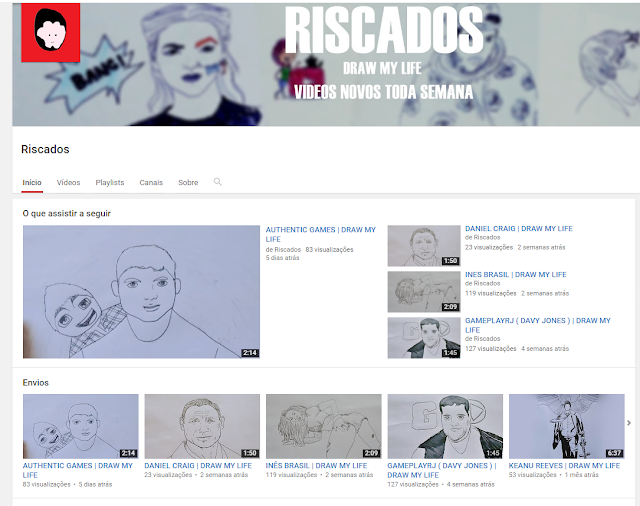This screenshot has width=640, height=506.
Task: Click the 'O que assistir a seguir' heading
Action: click(67, 213)
